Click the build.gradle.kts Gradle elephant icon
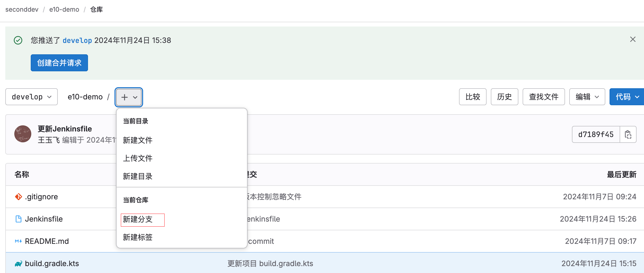Image resolution: width=644 pixels, height=273 pixels. 18,263
